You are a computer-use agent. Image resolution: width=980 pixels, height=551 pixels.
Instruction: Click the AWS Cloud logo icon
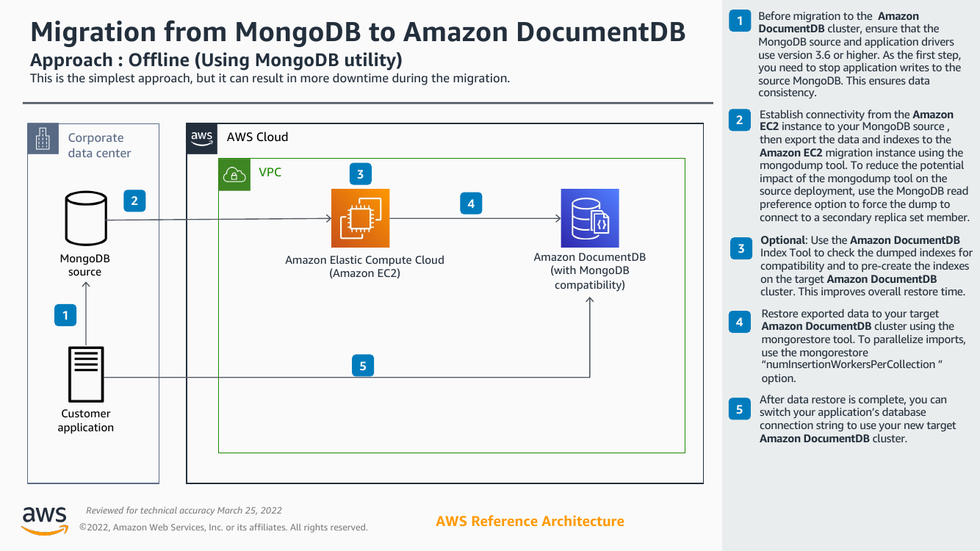pyautogui.click(x=202, y=138)
